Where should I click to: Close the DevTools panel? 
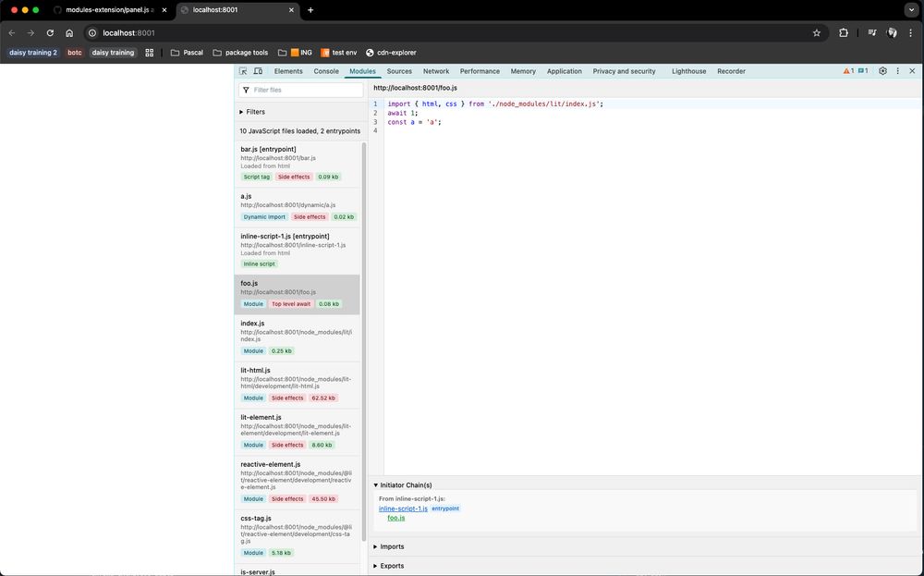pos(912,71)
